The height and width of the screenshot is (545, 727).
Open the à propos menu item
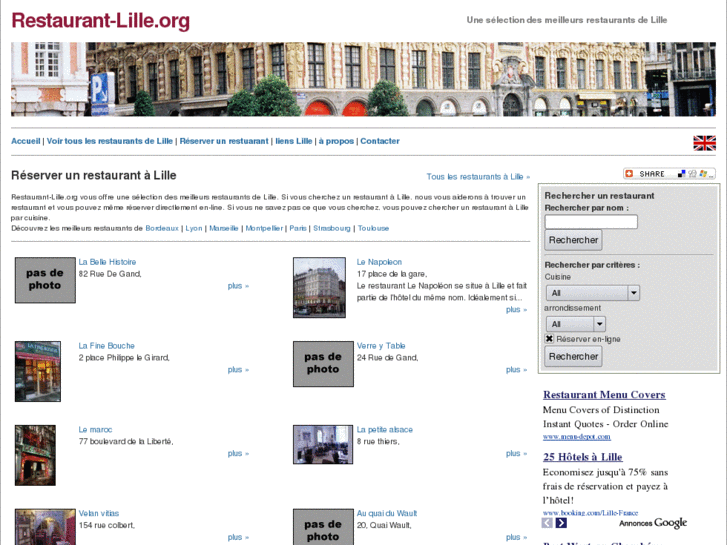[x=336, y=141]
